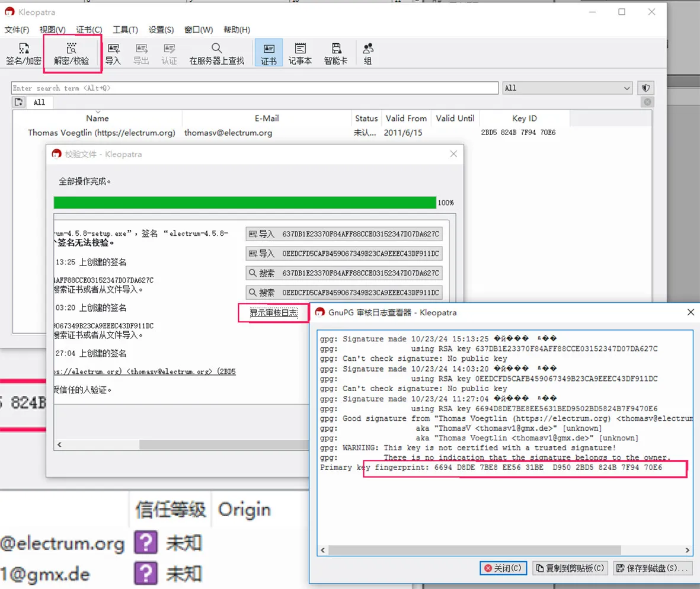
Task: Select the Thomas Voegtlin certificate row
Action: pyautogui.click(x=332, y=133)
